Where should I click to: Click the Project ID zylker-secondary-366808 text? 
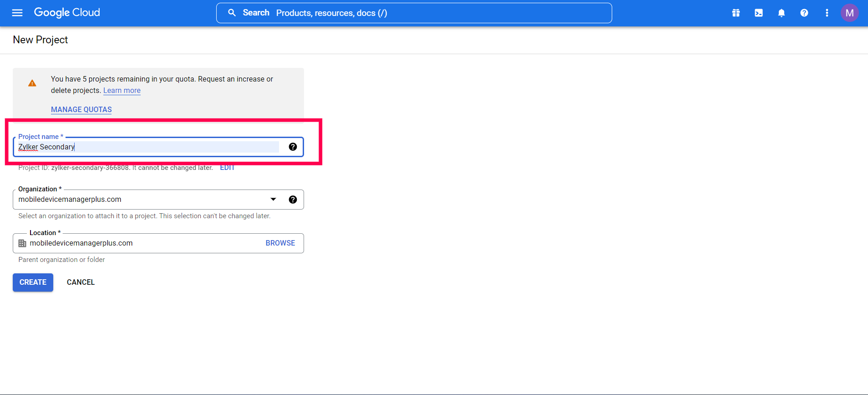click(90, 168)
